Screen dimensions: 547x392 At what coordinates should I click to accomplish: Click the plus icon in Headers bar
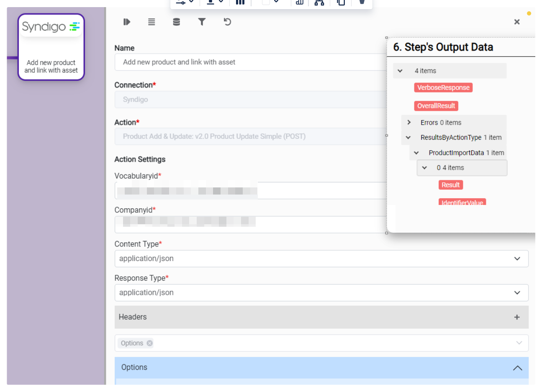tap(517, 317)
